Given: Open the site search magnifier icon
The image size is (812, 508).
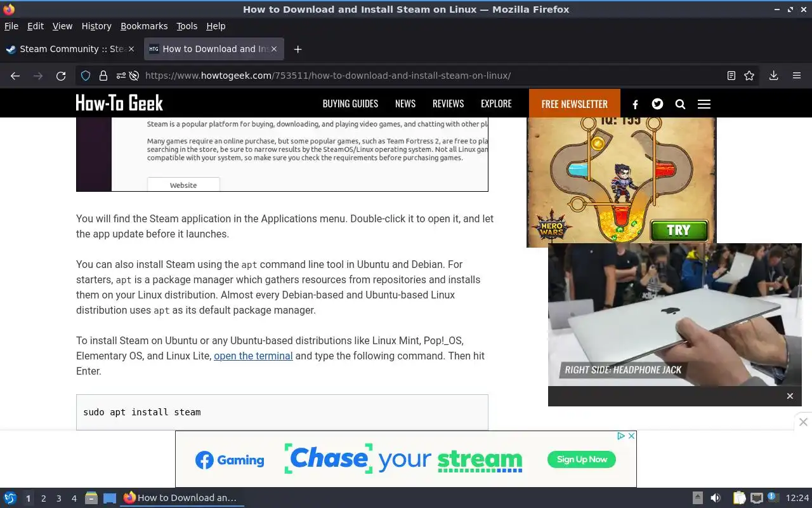Looking at the screenshot, I should pos(680,104).
